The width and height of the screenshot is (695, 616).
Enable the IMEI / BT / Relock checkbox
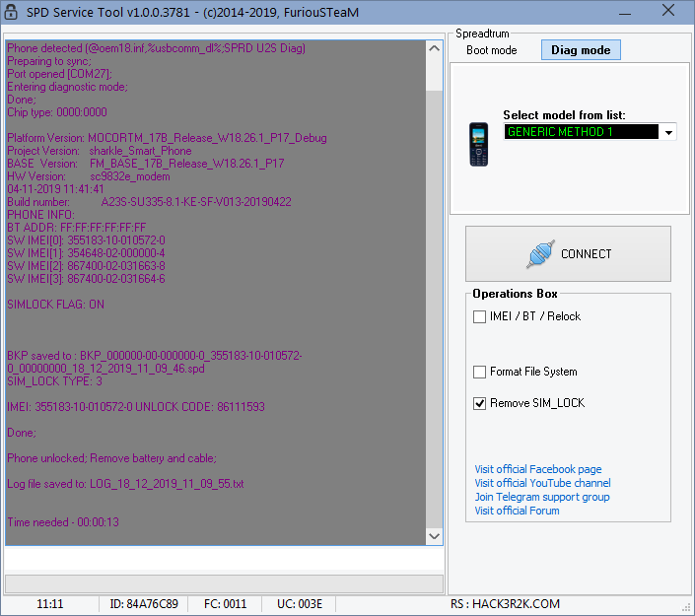coord(479,316)
